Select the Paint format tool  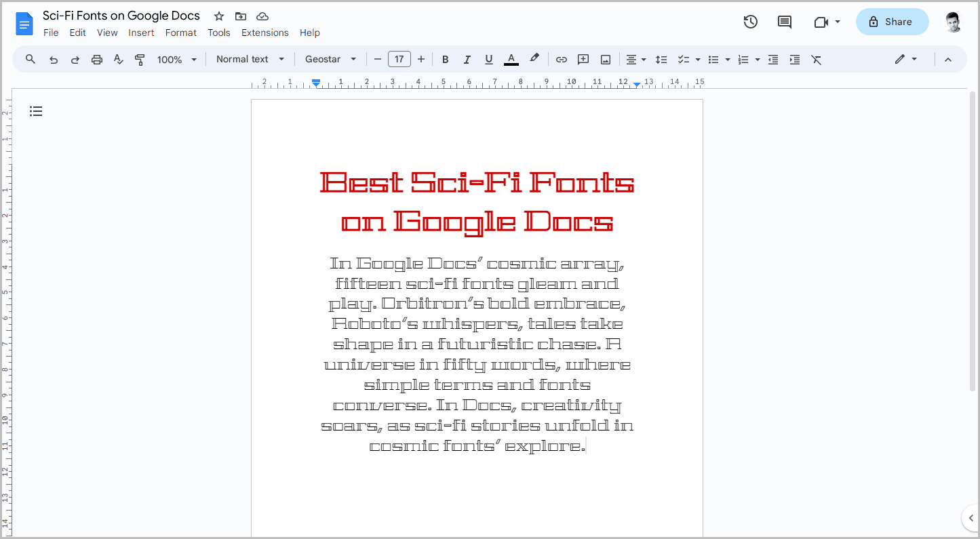click(x=140, y=59)
